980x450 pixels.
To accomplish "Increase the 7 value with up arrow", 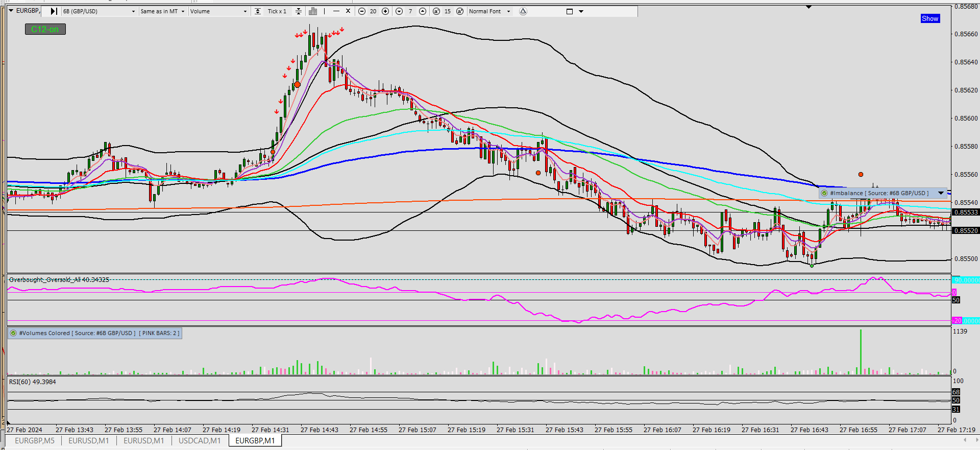I will pyautogui.click(x=423, y=11).
